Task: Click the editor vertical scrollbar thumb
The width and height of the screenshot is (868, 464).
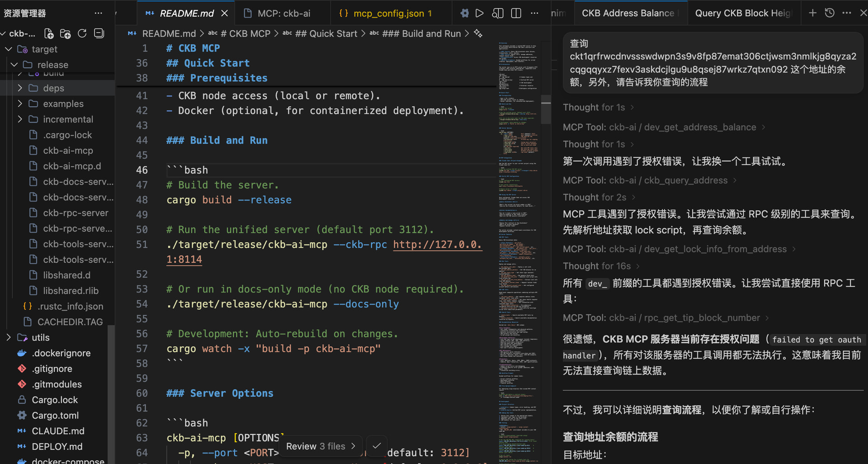Action: click(x=546, y=109)
